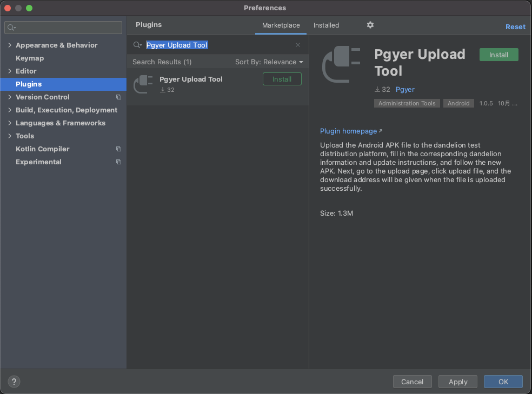Switch to the Installed tab
The width and height of the screenshot is (532, 394).
pyautogui.click(x=326, y=25)
